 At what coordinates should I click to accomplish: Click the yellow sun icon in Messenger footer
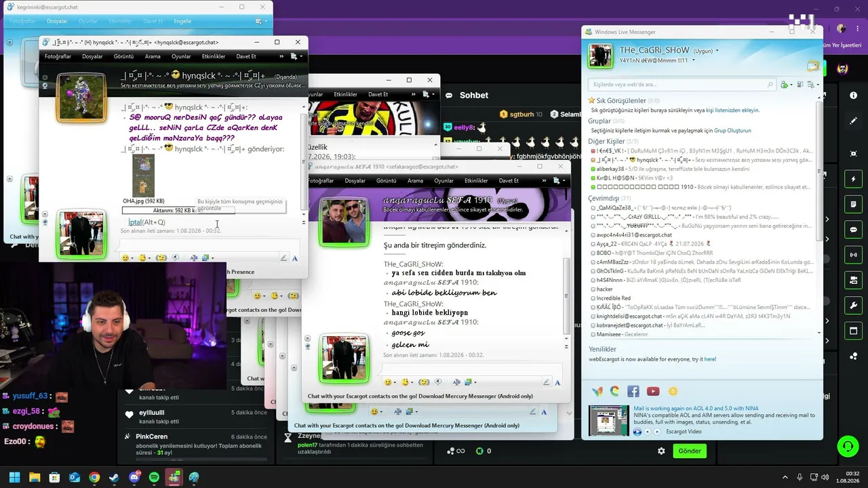673,391
